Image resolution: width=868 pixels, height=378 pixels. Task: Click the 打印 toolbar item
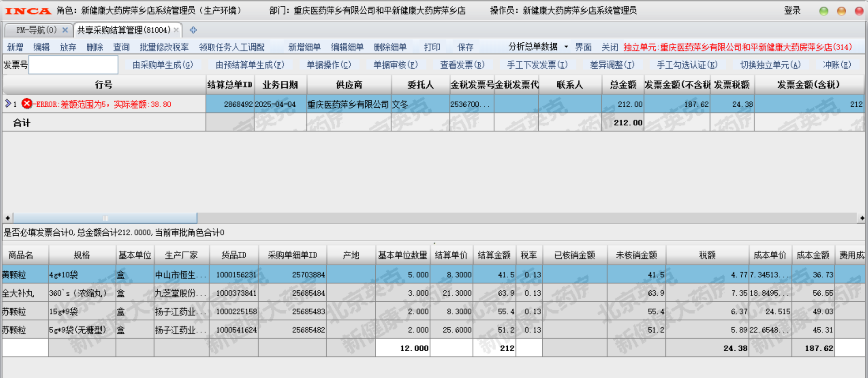pyautogui.click(x=432, y=47)
